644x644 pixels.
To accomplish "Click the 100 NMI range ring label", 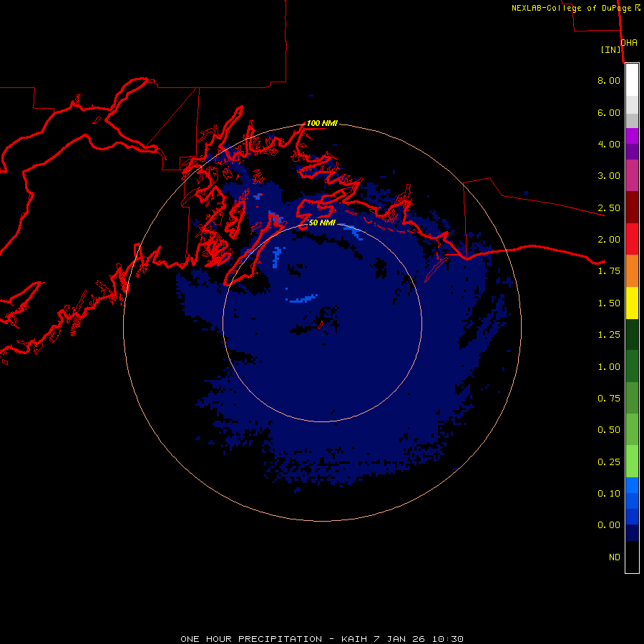I will coord(322,123).
